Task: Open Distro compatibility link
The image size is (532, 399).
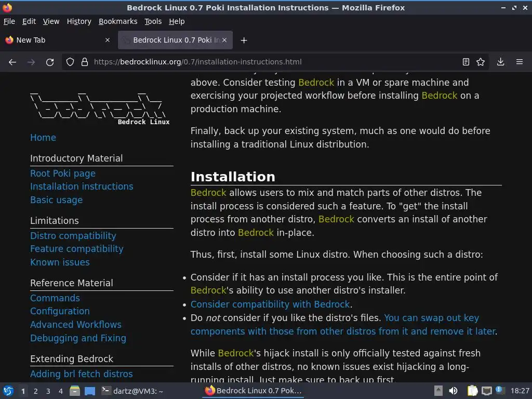Action: click(73, 236)
